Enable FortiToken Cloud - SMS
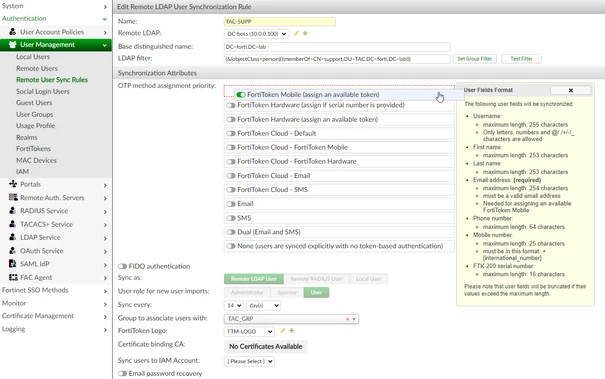The width and height of the screenshot is (605, 379). [x=231, y=190]
